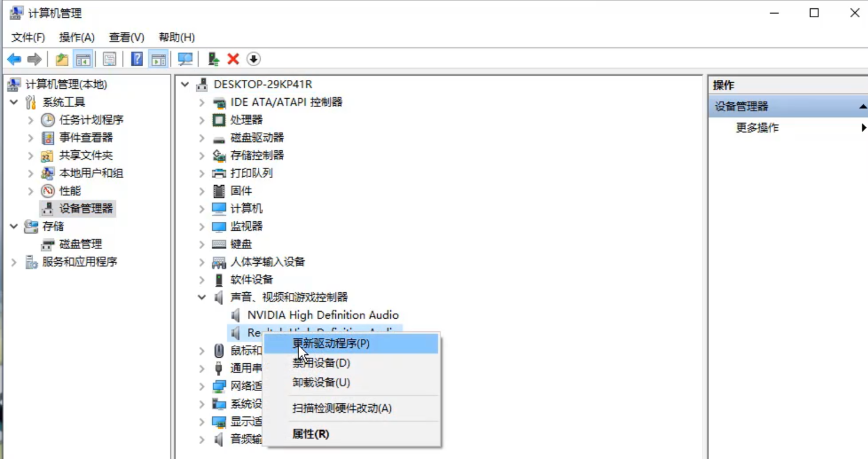Choose 扫描检测硬件改动(A) from the context menu
868x459 pixels.
(351, 408)
